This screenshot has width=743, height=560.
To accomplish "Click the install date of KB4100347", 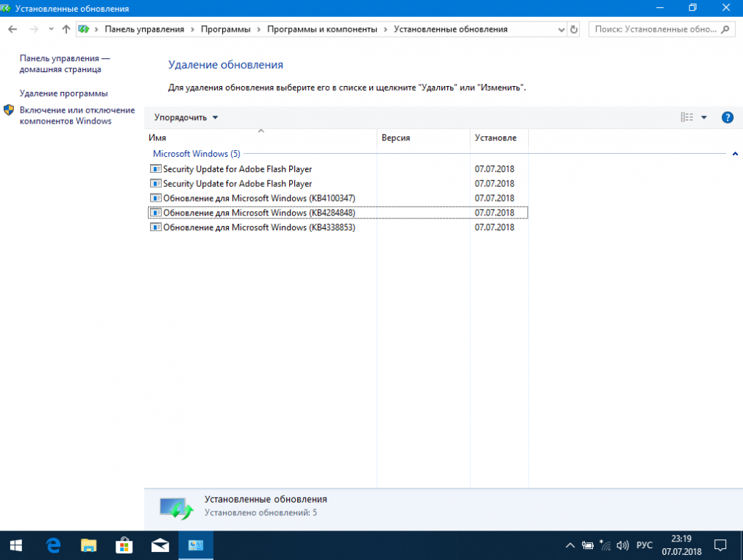I will pyautogui.click(x=494, y=198).
